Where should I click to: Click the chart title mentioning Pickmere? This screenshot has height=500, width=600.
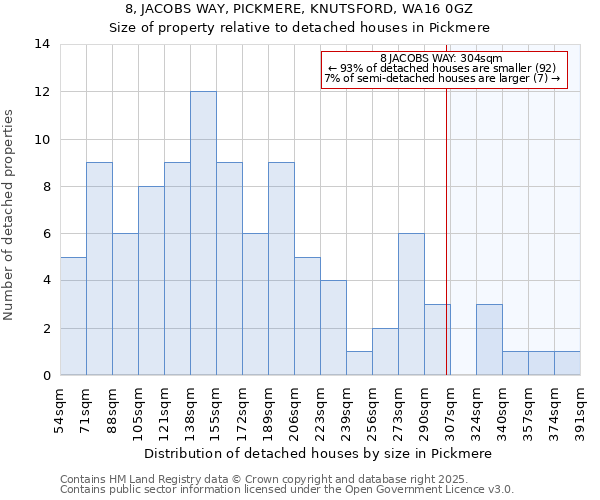click(x=300, y=18)
